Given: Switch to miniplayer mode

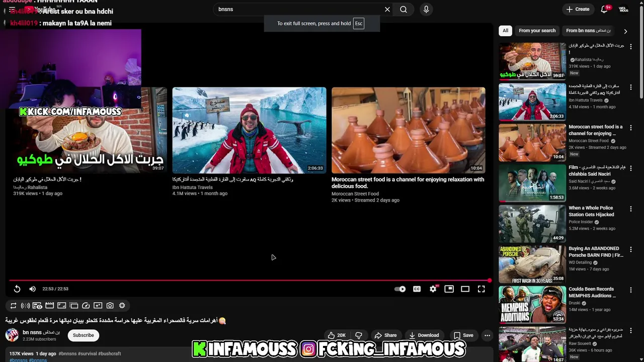Looking at the screenshot, I should pos(449,289).
